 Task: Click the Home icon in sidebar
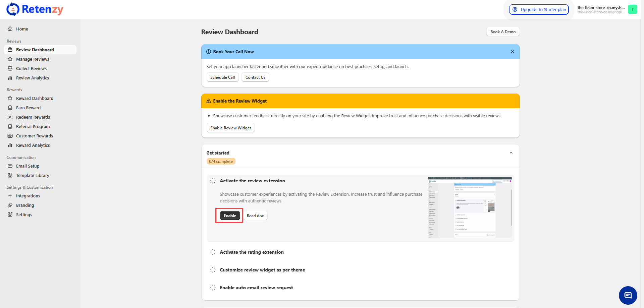coord(10,29)
